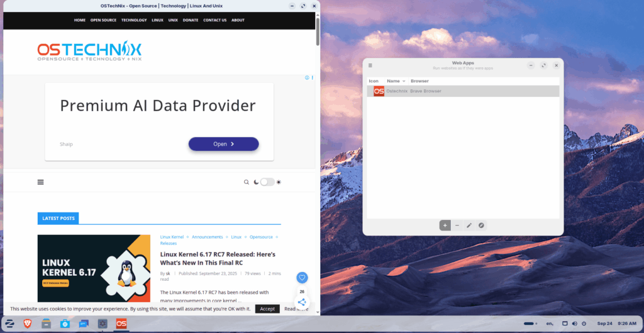Screen dimensions: 644x333
Task: Open Linux Kernel 6.17 RC7 article title
Action: click(218, 258)
